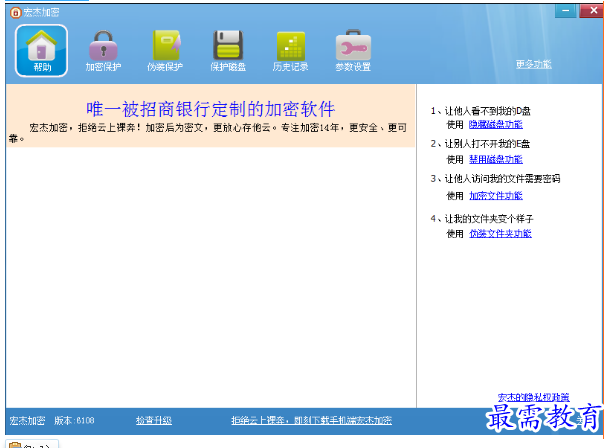Click the text 让他人访问我的文件需要密码
This screenshot has width=610, height=448.
502,179
